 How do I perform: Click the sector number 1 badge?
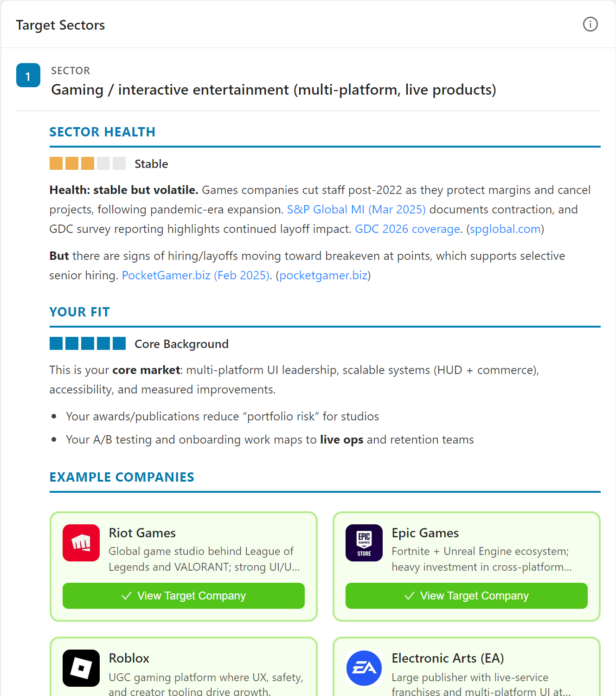point(28,75)
